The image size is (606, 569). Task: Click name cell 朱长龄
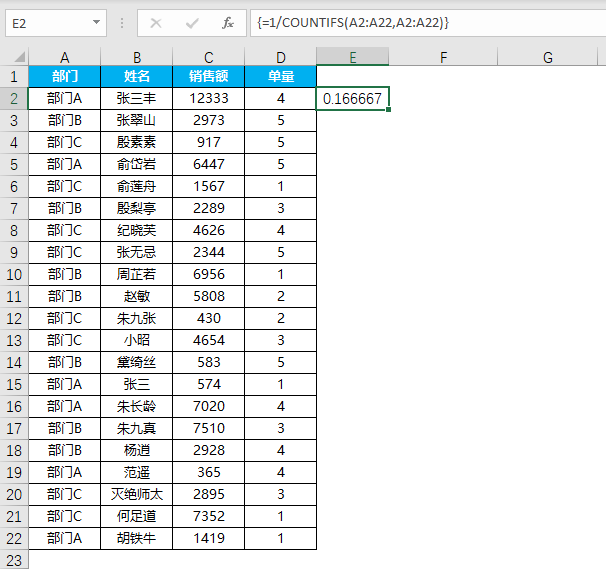[x=136, y=407]
